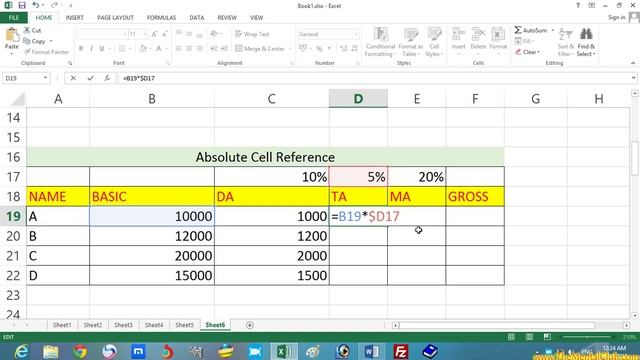
Task: Toggle Merge & Center
Action: 260,49
